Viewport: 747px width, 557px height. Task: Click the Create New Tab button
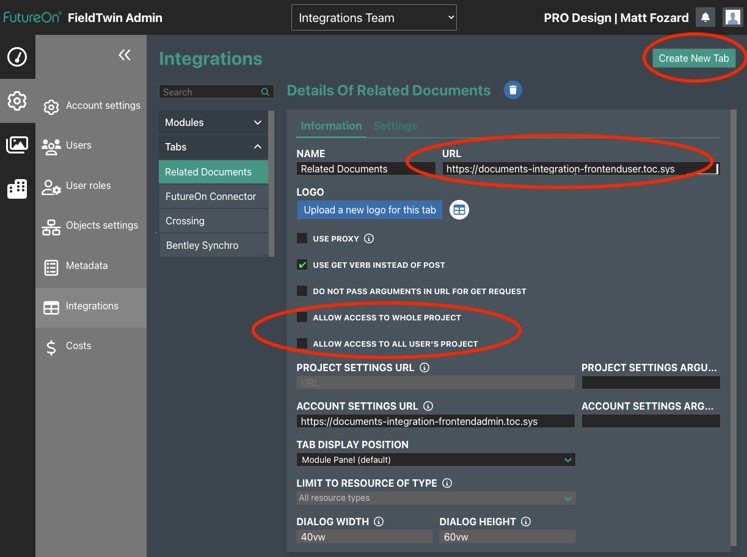pos(694,58)
